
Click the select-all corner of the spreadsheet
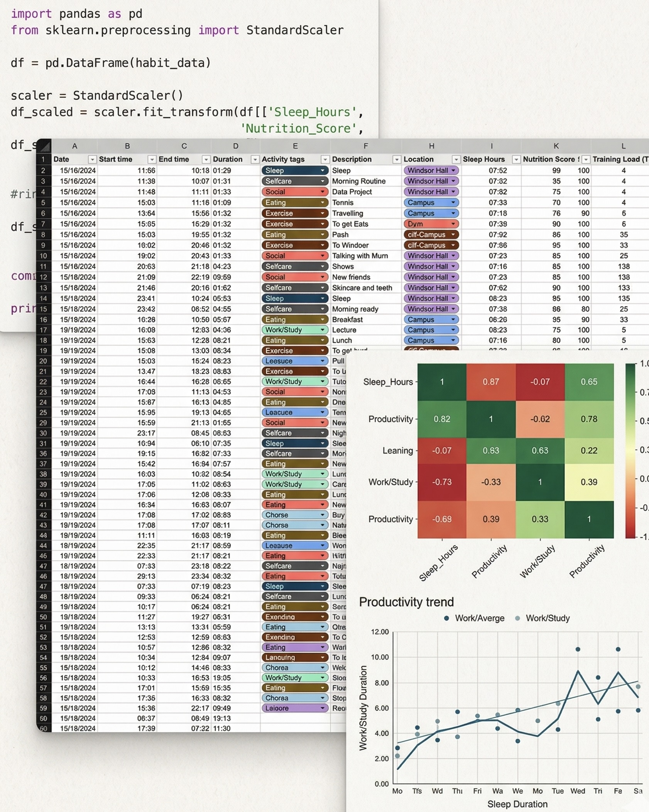click(x=44, y=146)
